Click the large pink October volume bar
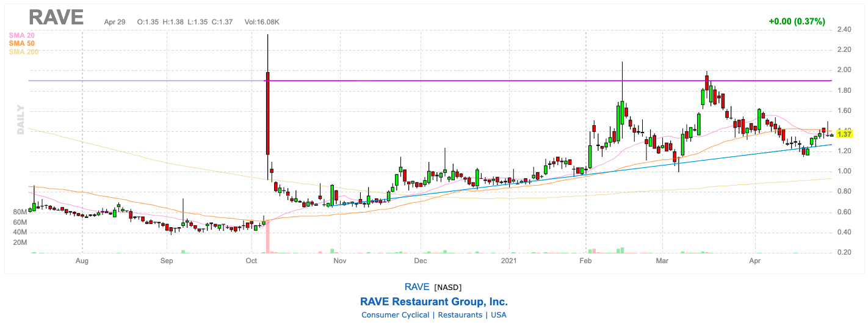 [x=267, y=237]
